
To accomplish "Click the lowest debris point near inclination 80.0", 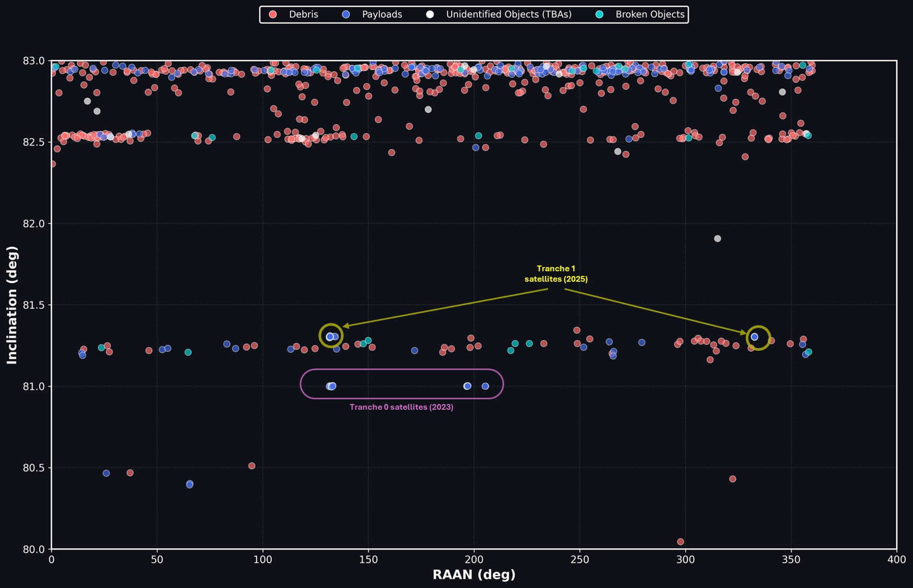I will coord(680,541).
